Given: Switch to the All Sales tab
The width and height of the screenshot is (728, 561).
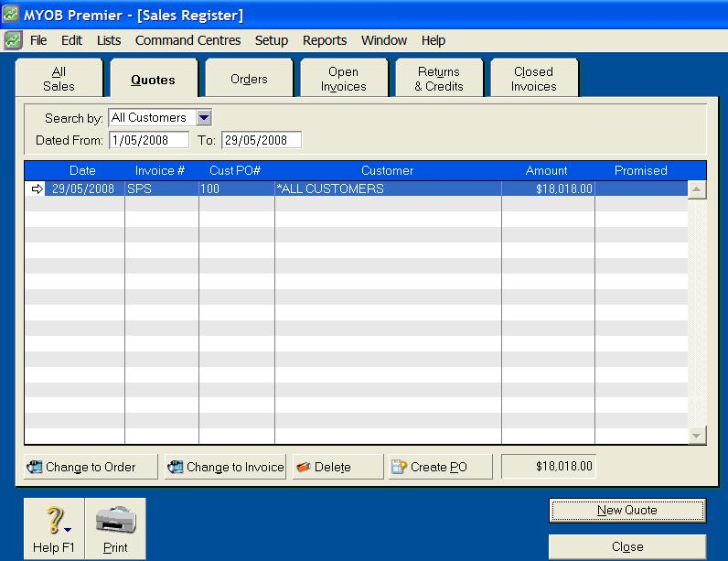Looking at the screenshot, I should click(x=59, y=79).
